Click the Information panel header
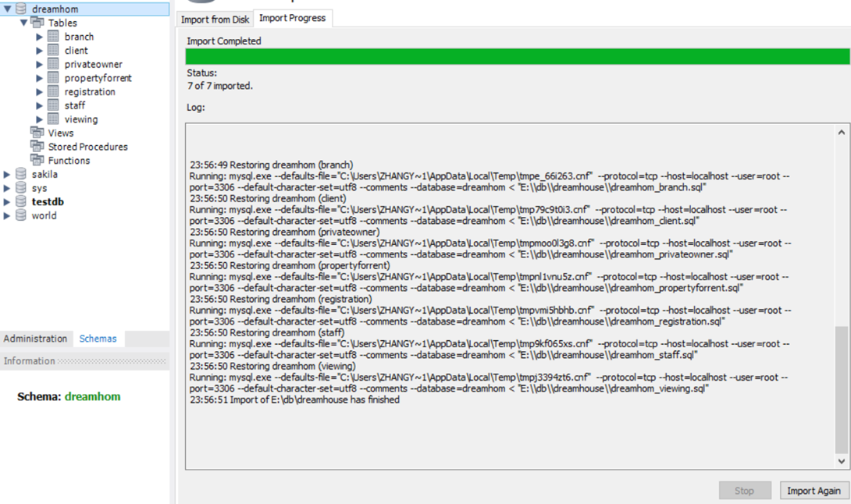 [84, 360]
